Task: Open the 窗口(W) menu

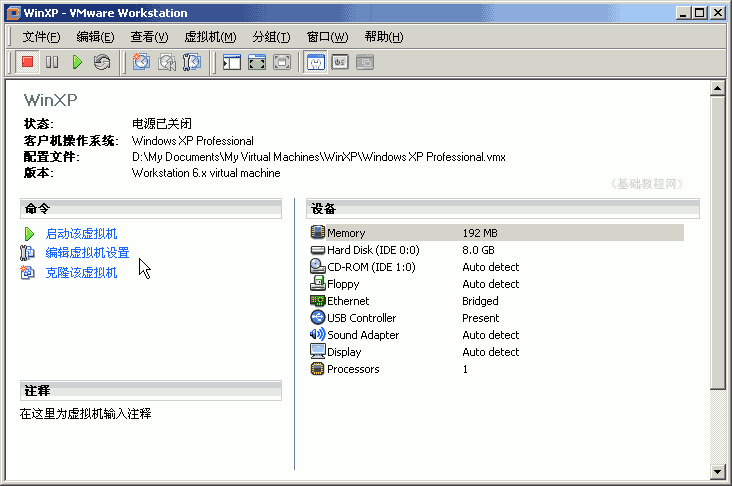Action: click(x=327, y=36)
